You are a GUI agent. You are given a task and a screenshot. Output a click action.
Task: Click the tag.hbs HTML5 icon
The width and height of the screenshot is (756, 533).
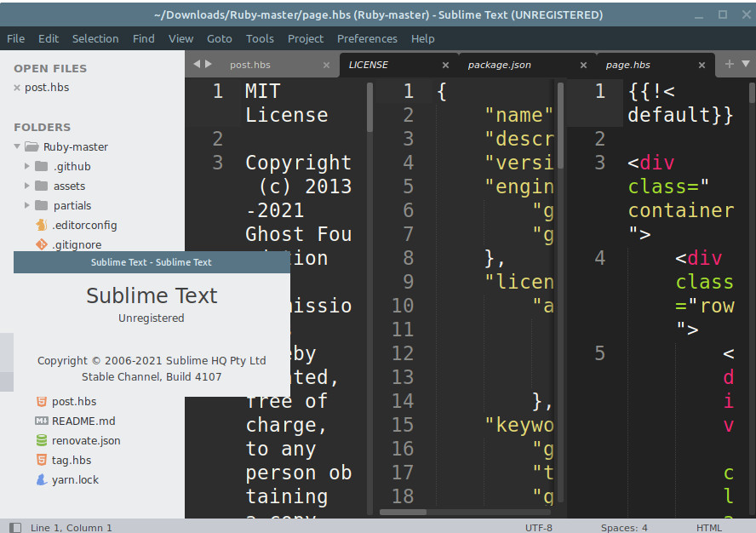coord(42,460)
